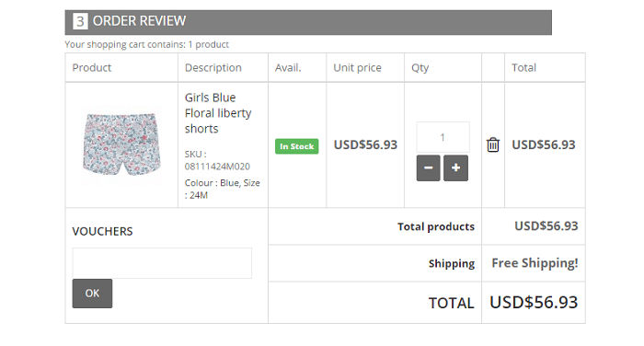This screenshot has width=644, height=346.
Task: Click the Product column header
Action: click(x=92, y=68)
